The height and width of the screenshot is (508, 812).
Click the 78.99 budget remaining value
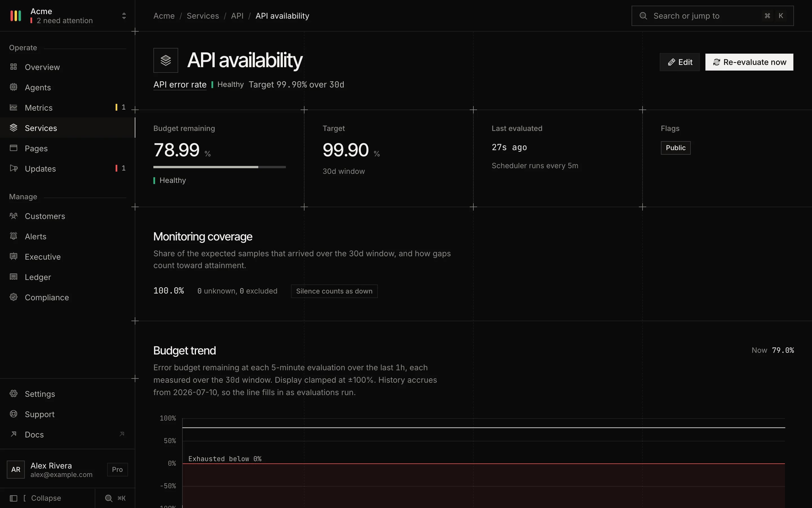click(x=176, y=150)
